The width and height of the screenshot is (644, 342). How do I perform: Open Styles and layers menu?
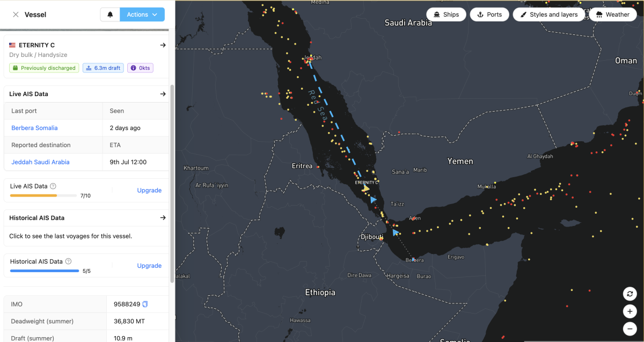pos(548,14)
